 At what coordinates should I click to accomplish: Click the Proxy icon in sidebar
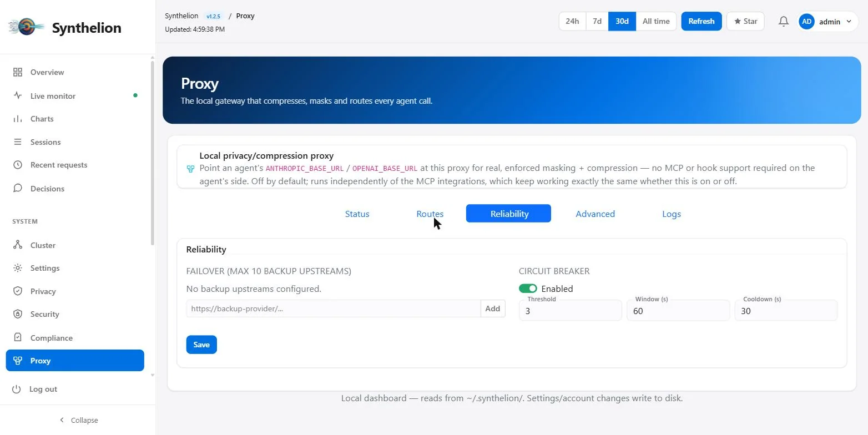[x=18, y=361]
